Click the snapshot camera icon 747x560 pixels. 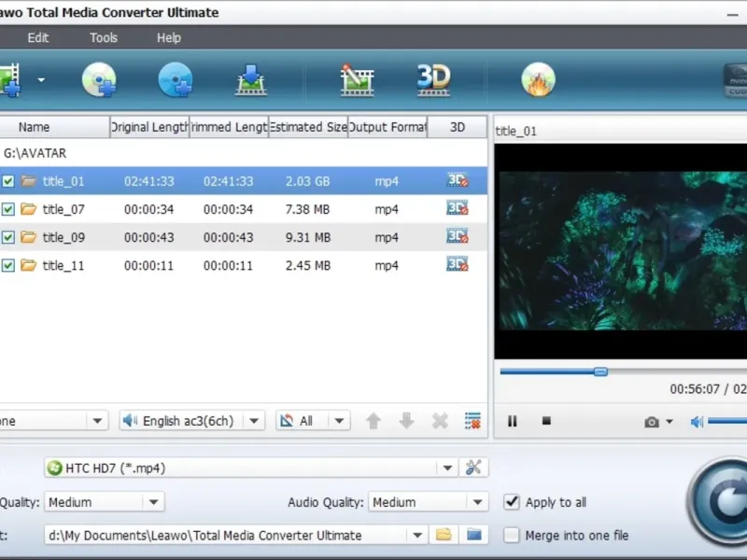[652, 422]
